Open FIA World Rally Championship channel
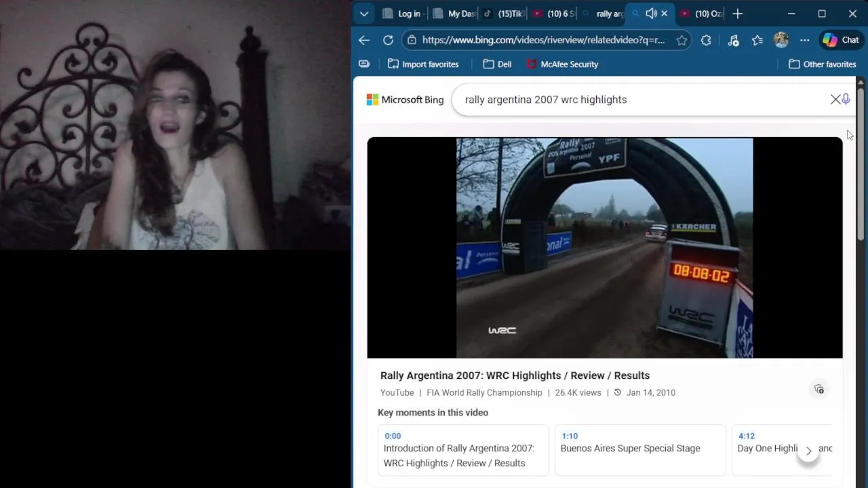This screenshot has height=488, width=868. click(x=484, y=392)
